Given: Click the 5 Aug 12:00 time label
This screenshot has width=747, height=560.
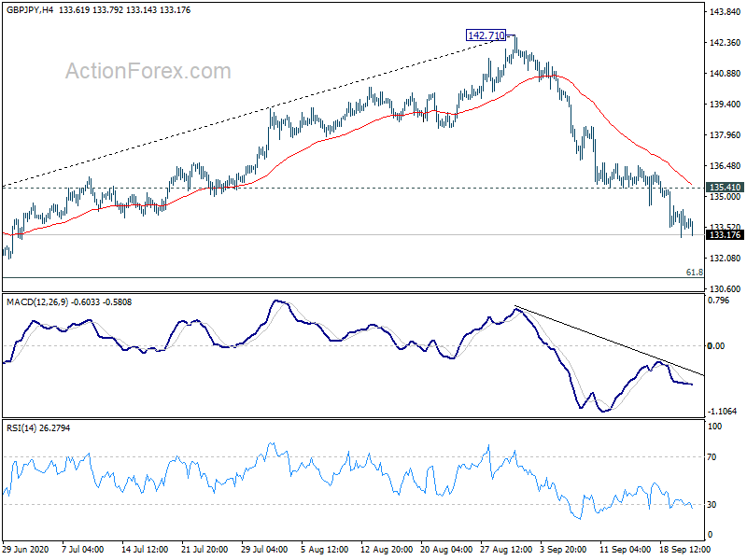Looking at the screenshot, I should click(326, 549).
